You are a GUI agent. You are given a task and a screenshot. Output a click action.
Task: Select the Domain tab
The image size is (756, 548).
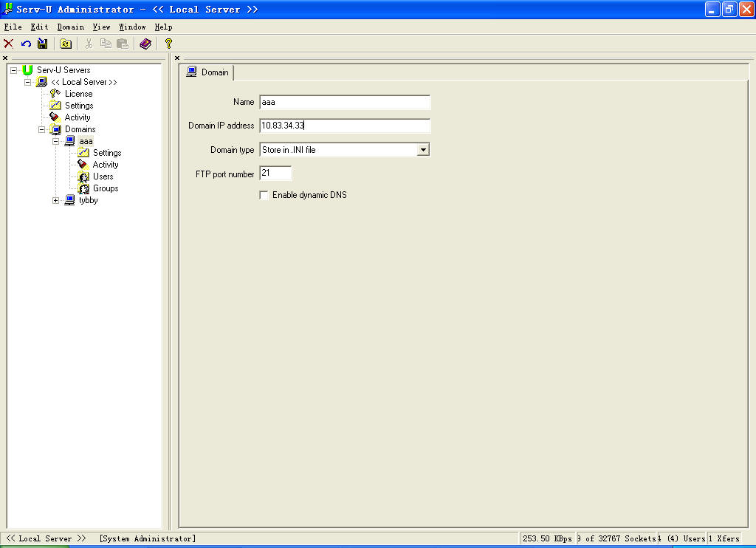click(x=207, y=72)
